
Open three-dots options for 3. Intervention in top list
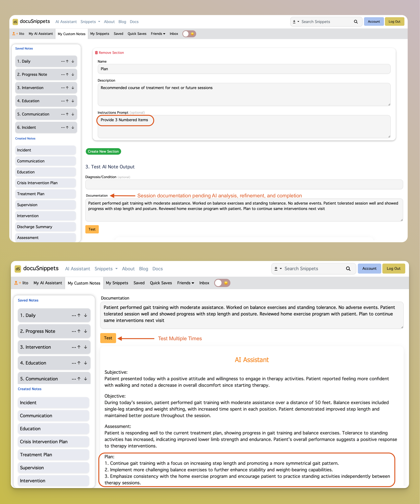(63, 88)
